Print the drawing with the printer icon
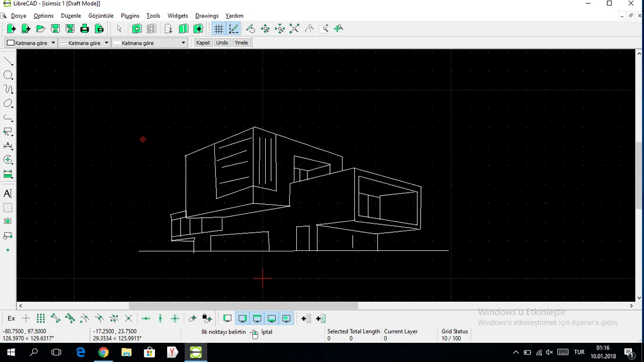The width and height of the screenshot is (644, 362). coord(85,29)
